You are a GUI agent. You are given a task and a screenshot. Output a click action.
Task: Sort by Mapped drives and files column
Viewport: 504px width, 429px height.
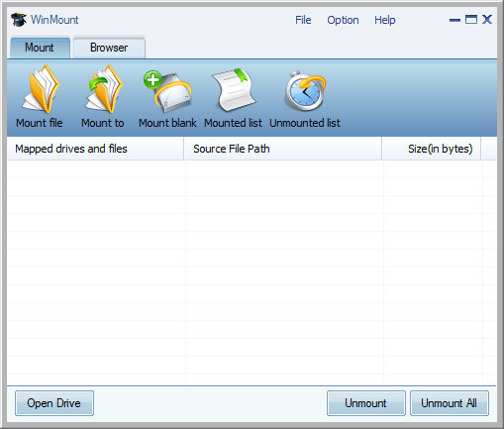[95, 149]
